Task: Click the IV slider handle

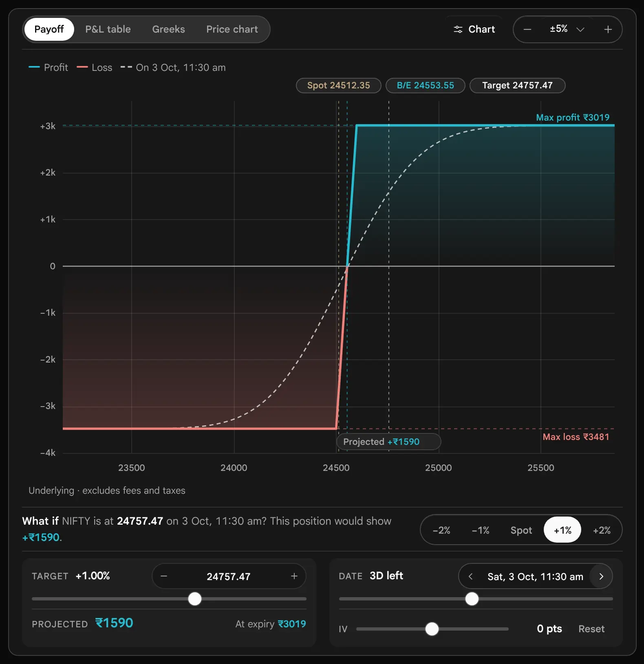Action: click(432, 629)
